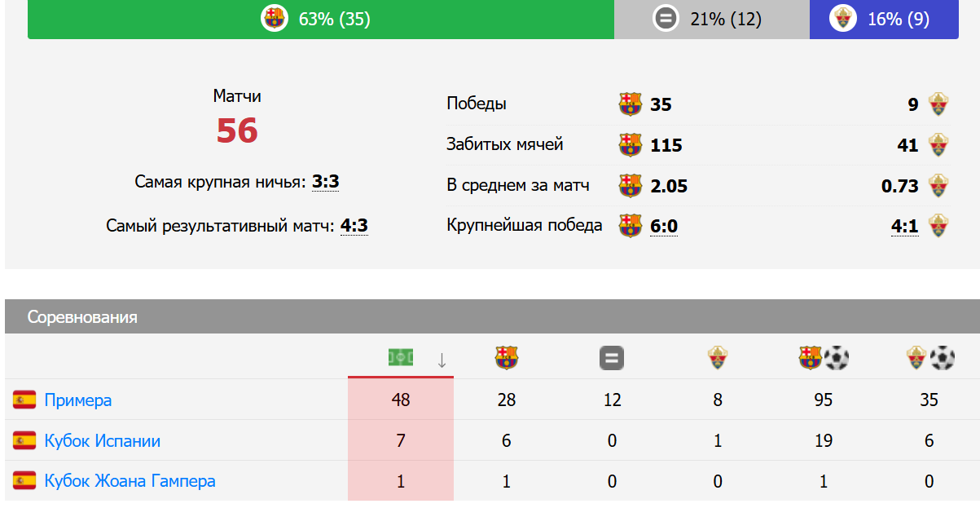Click the Spain flag beside Примера
The height and width of the screenshot is (508, 980).
[x=24, y=400]
